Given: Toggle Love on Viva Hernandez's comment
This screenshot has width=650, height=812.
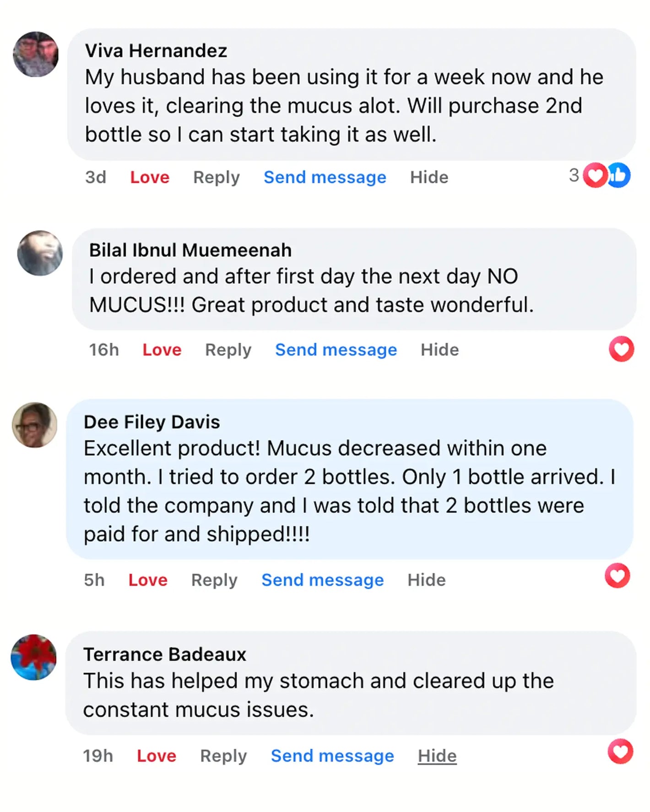Looking at the screenshot, I should click(150, 177).
